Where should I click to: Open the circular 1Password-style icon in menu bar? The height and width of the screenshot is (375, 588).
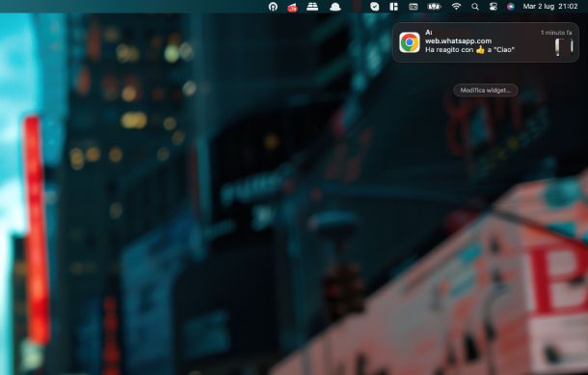[x=273, y=7]
